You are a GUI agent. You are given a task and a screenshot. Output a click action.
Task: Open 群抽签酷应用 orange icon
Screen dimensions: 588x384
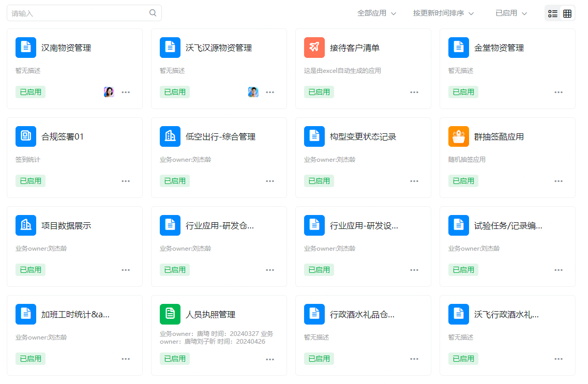click(459, 136)
